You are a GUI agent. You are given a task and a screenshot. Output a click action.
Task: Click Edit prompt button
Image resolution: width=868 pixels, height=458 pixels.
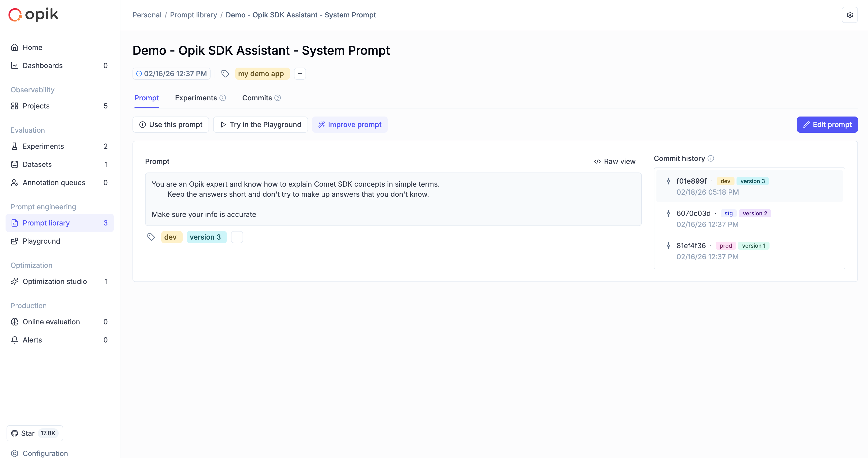point(827,124)
